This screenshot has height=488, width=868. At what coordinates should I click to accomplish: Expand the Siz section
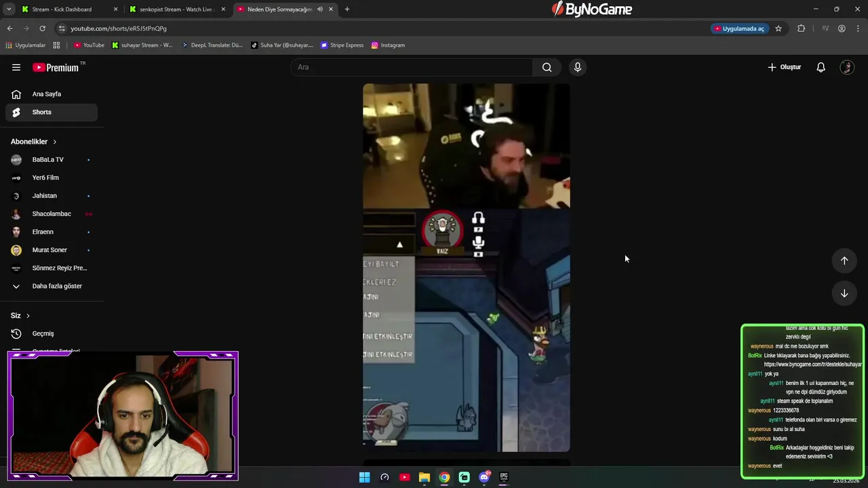(20, 315)
